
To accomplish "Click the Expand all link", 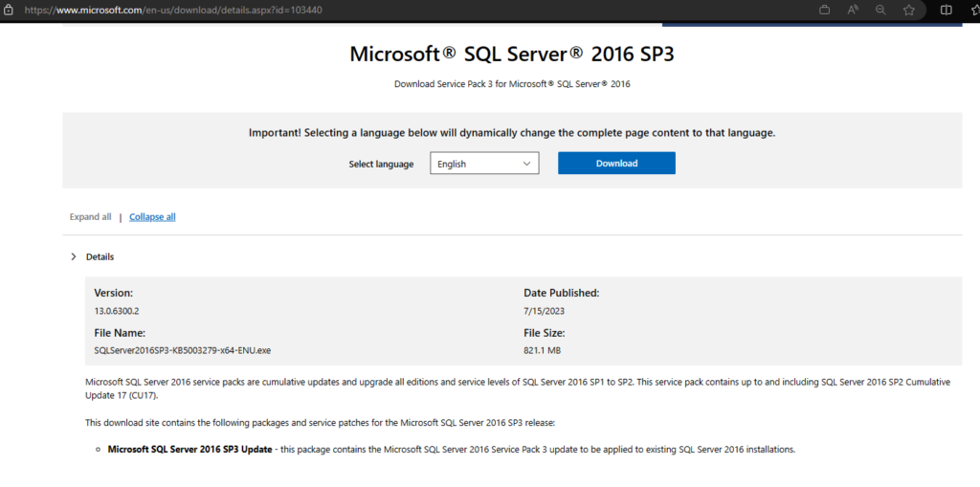I will pyautogui.click(x=91, y=217).
